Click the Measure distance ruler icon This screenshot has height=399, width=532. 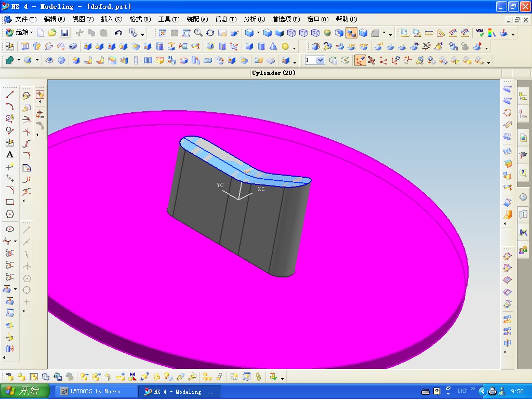tap(429, 33)
